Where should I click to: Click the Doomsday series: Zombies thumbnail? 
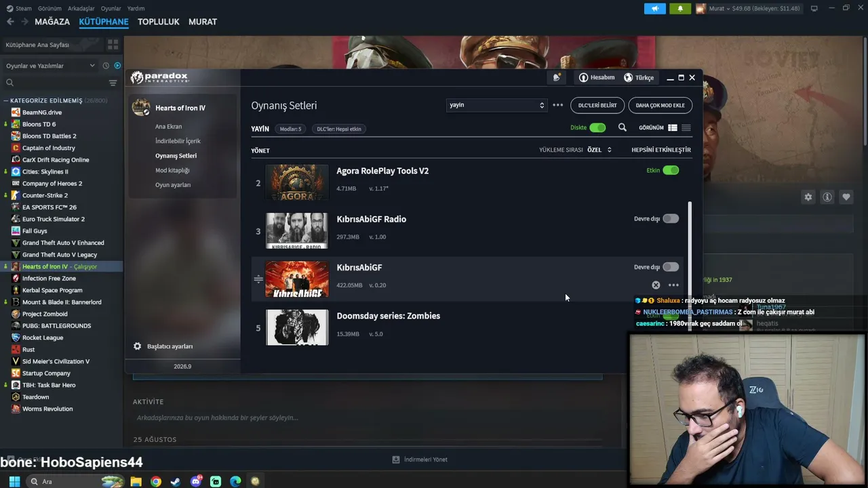point(297,327)
